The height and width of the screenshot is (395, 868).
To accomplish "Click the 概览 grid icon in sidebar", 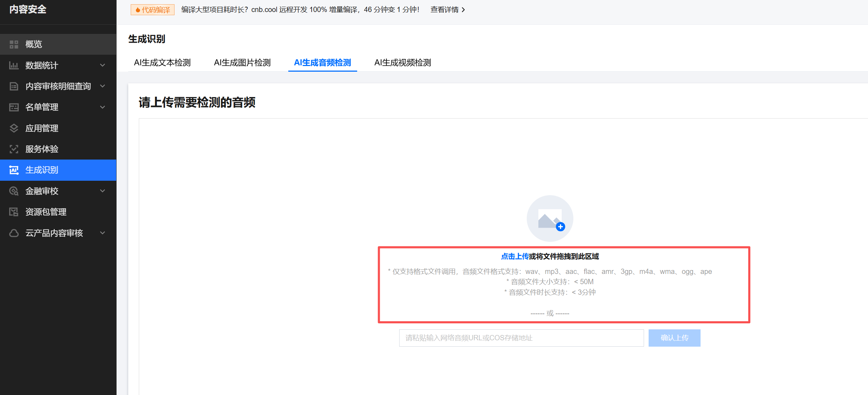I will (14, 44).
